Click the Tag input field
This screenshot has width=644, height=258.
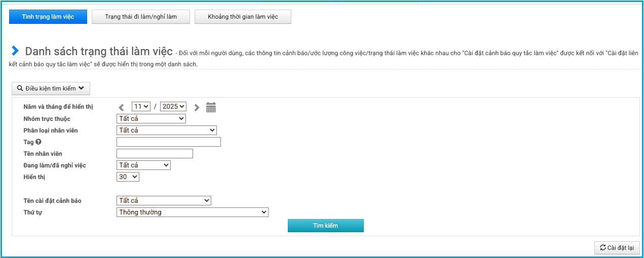point(169,142)
